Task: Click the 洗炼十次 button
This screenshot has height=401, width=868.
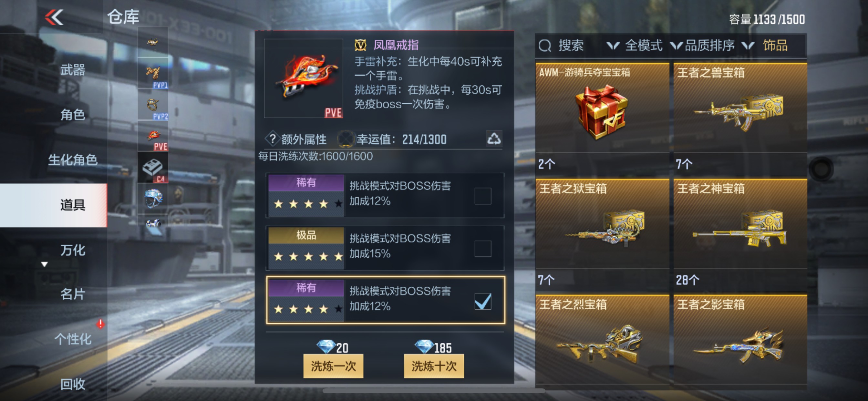Action: point(434,366)
